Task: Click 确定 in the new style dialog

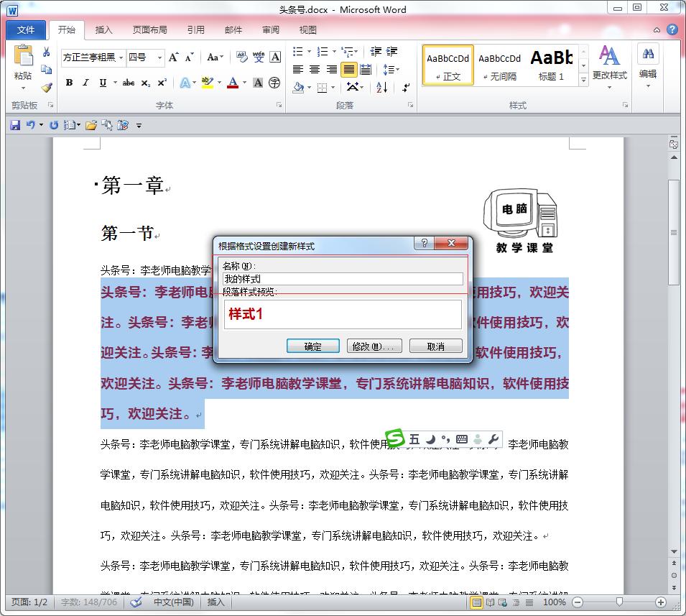Action: 313,346
